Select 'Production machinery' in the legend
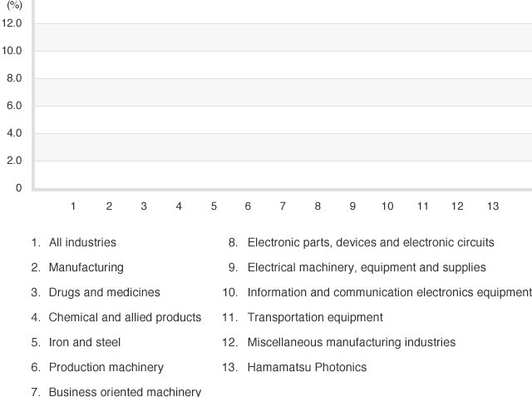 [x=106, y=367]
